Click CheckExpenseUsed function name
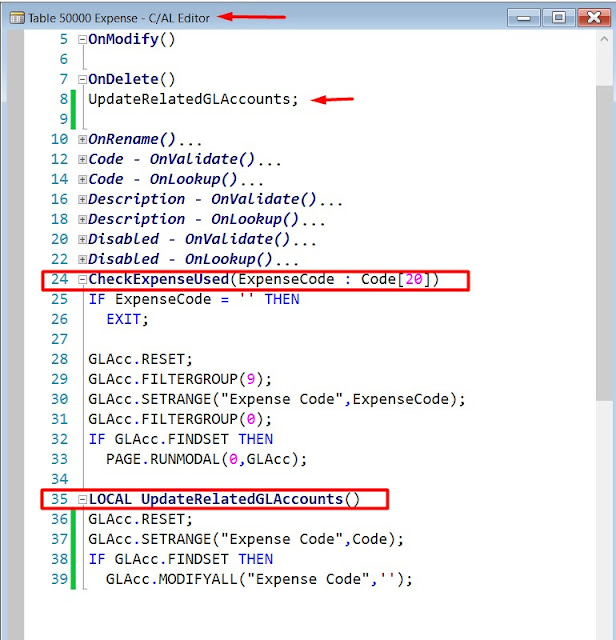 [x=159, y=279]
